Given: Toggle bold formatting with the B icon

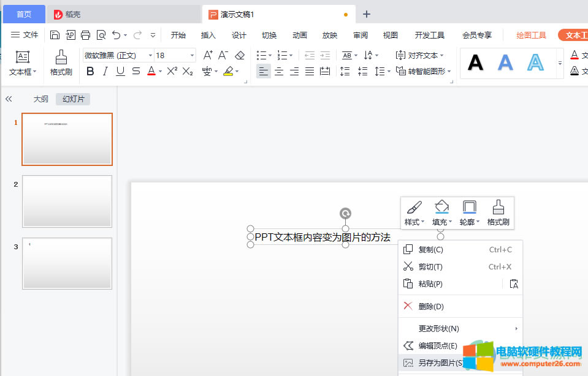Looking at the screenshot, I should click(x=90, y=72).
